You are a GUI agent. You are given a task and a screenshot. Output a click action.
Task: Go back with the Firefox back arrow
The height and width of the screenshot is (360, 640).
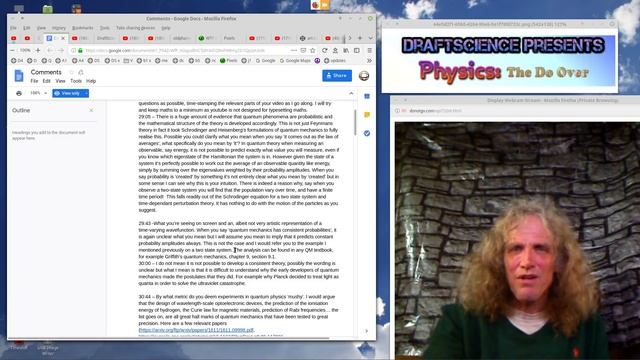pos(50,50)
